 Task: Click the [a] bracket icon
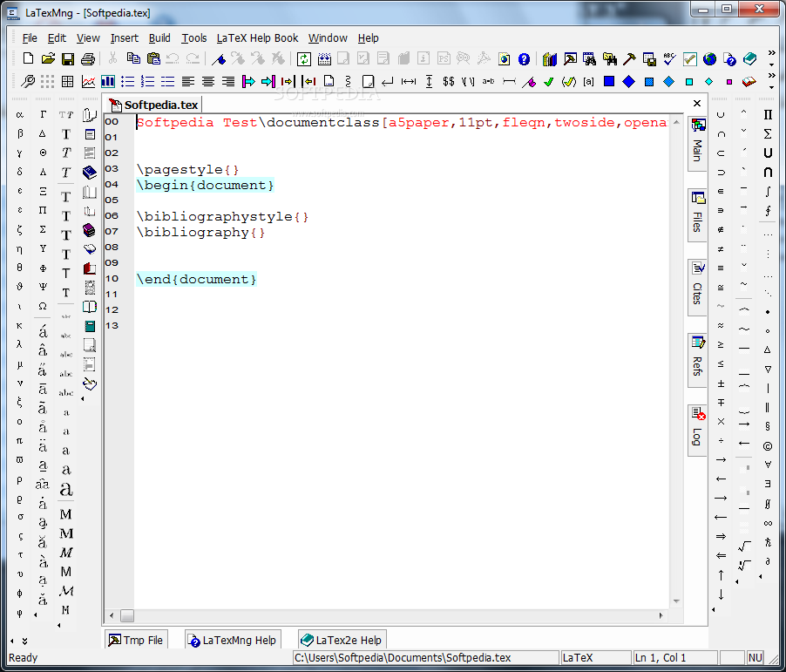point(588,81)
